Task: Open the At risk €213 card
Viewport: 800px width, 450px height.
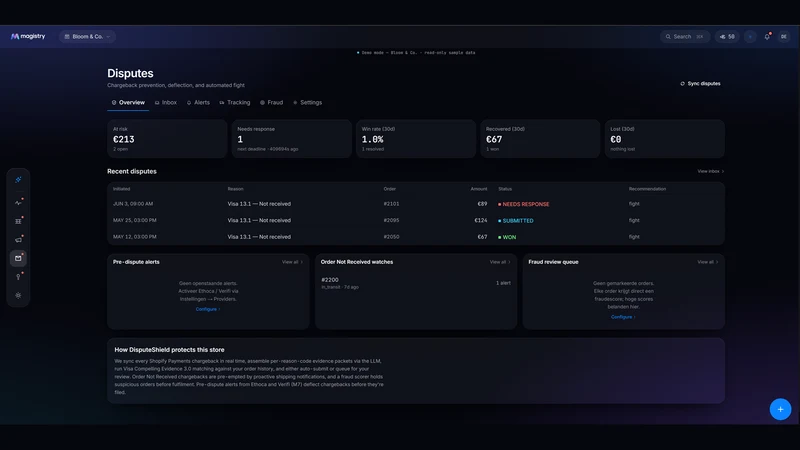Action: [167, 139]
